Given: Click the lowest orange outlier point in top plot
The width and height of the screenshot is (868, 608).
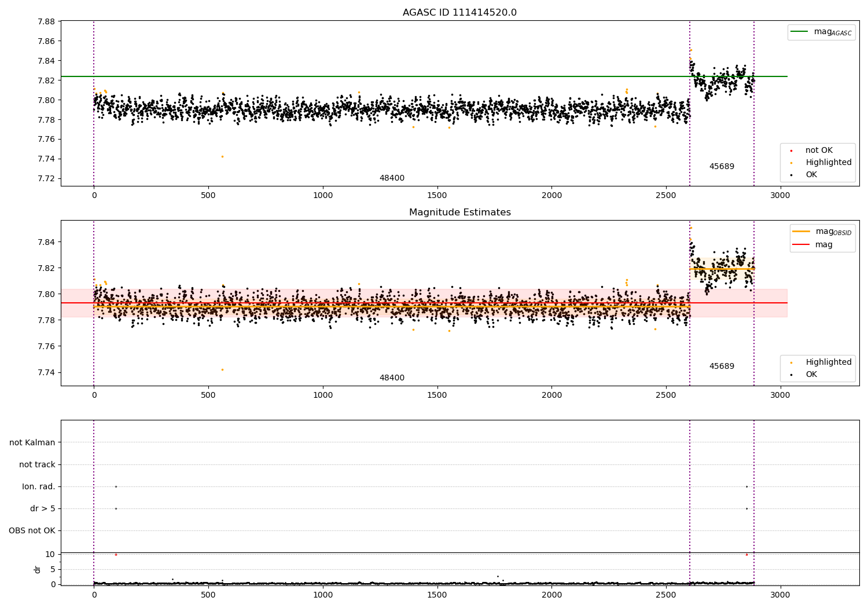Looking at the screenshot, I should point(222,156).
